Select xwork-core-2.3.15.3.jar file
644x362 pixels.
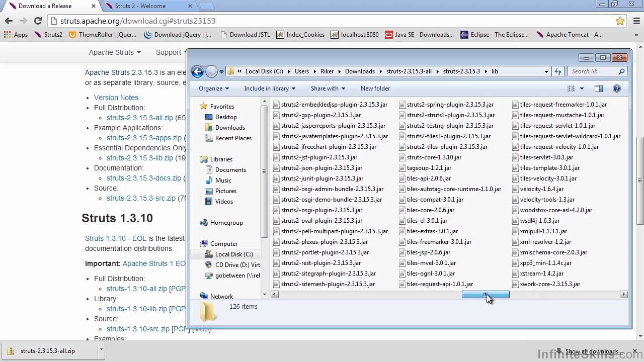coord(546,284)
